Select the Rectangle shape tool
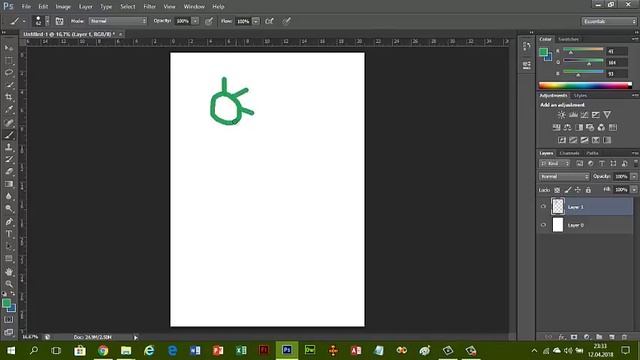The height and width of the screenshot is (360, 640). (x=9, y=259)
